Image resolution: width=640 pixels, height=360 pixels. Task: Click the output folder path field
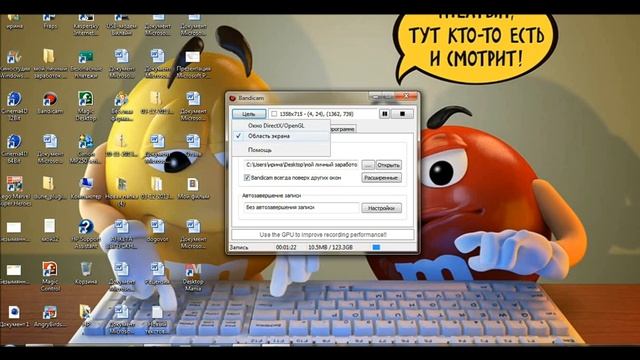point(301,165)
